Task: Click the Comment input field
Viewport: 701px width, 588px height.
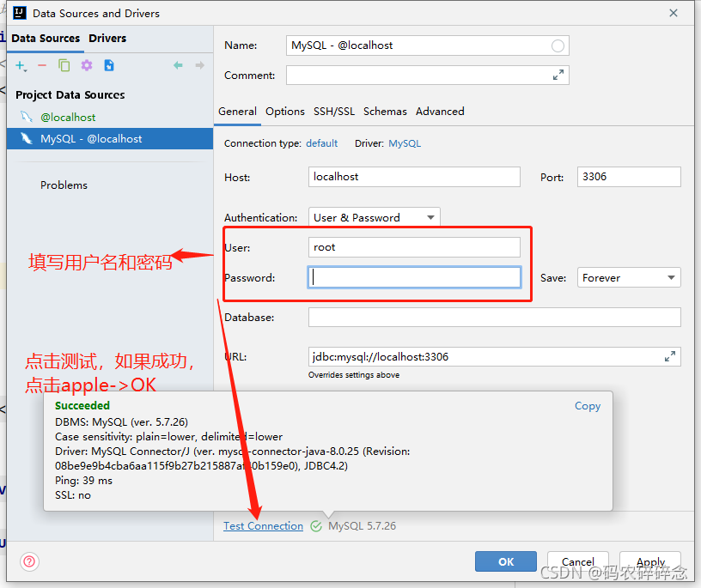Action: [x=428, y=75]
